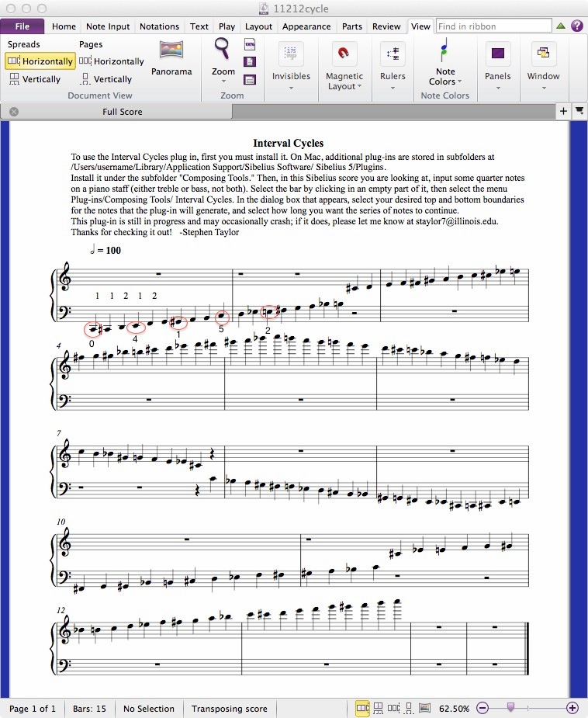The image size is (588, 718).
Task: Click the zoom 100% icon in ribbon
Action: click(250, 44)
